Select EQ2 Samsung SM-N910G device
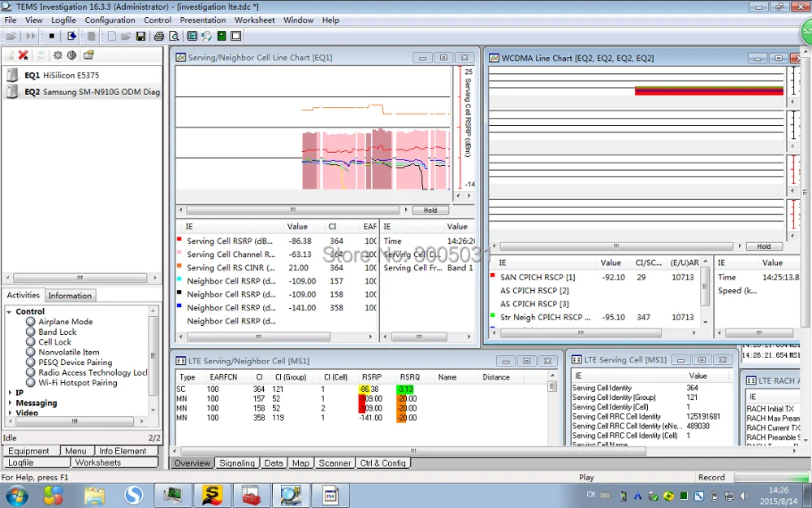This screenshot has height=508, width=812. [x=83, y=92]
